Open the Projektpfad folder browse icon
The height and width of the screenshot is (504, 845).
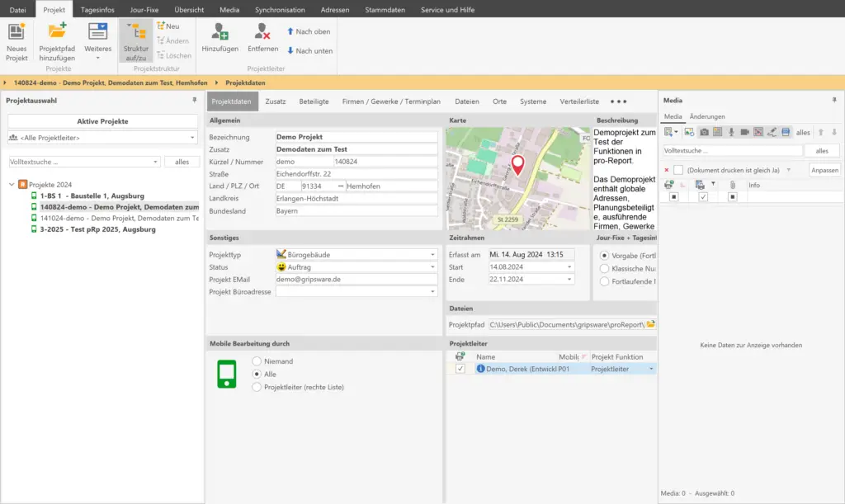[651, 324]
